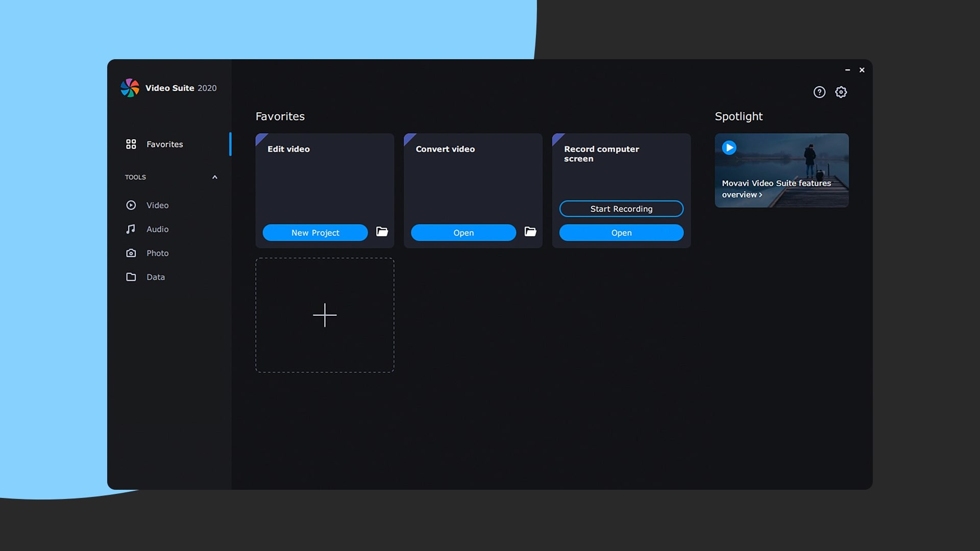Click Start Recording for screen capture

point(621,209)
